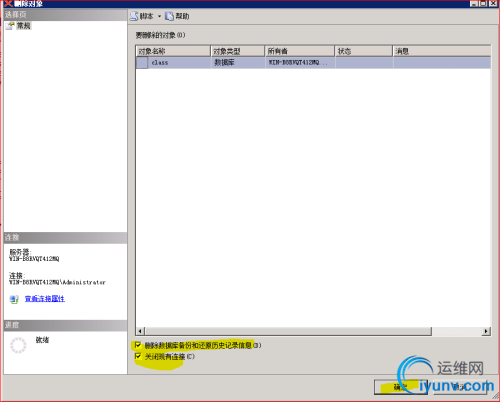
Task: Click the 就绪 status text
Action: tap(42, 340)
